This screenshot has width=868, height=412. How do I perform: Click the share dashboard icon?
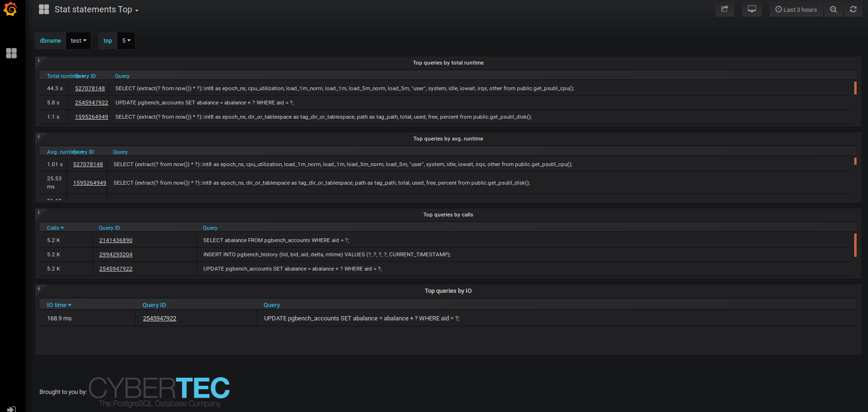point(725,9)
